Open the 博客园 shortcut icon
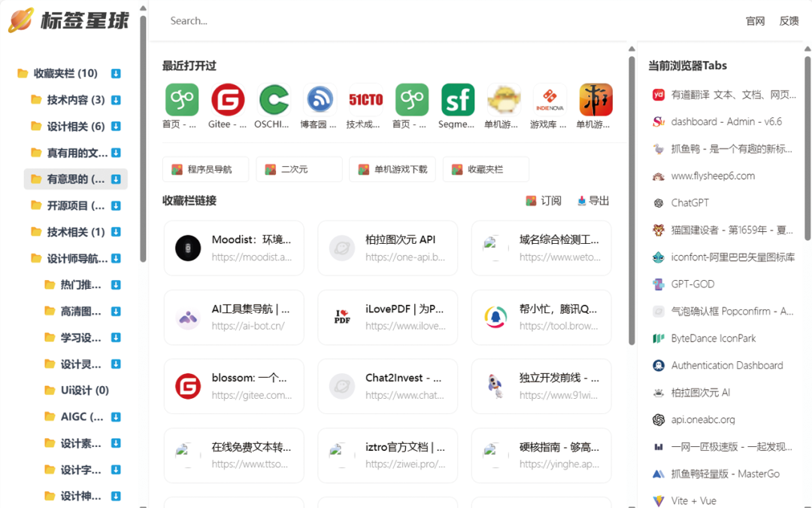Viewport: 812px width, 508px height. click(319, 99)
